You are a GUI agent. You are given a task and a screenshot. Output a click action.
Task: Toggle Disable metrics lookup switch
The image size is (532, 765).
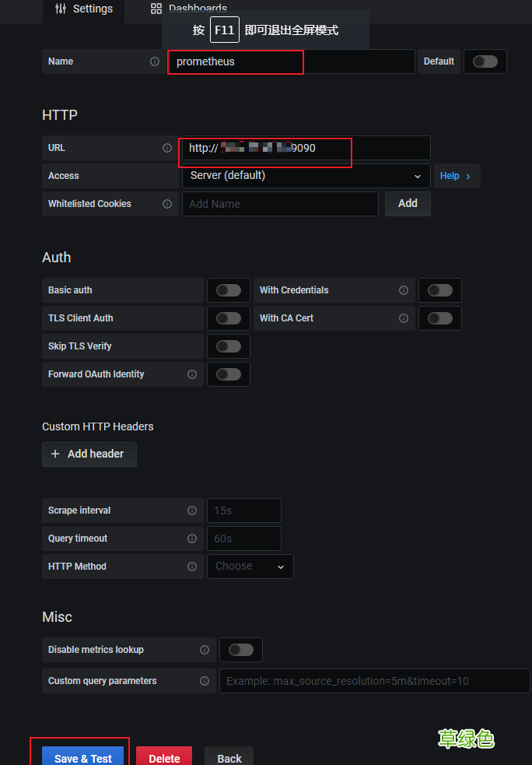pyautogui.click(x=240, y=650)
